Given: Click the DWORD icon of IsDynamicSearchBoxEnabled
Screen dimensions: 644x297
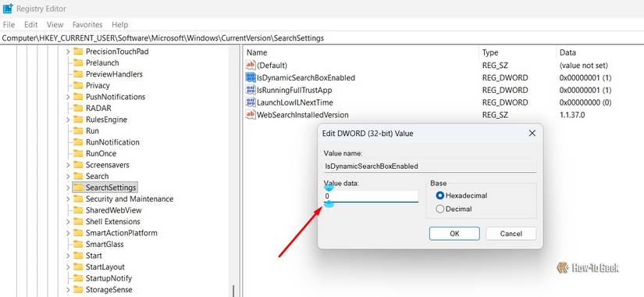Looking at the screenshot, I should [250, 77].
